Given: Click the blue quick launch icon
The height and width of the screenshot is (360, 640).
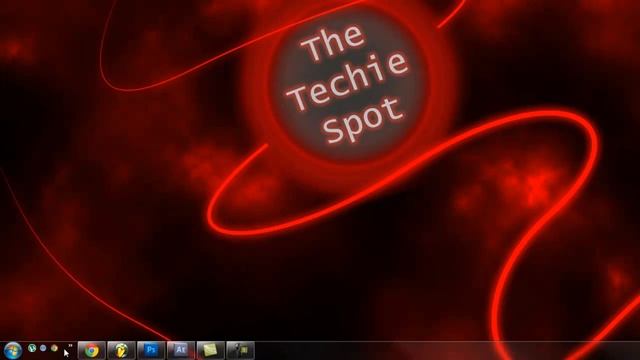Looking at the screenshot, I should pyautogui.click(x=43, y=348).
